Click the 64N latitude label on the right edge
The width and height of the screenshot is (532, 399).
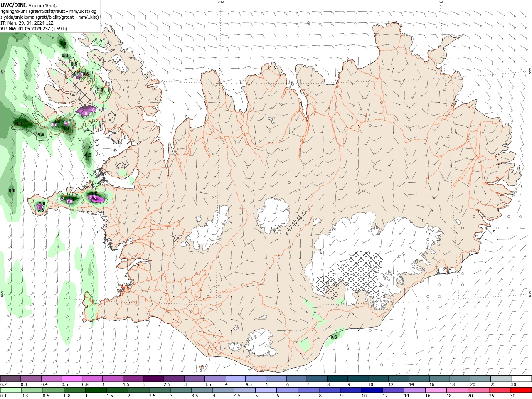pyautogui.click(x=530, y=293)
